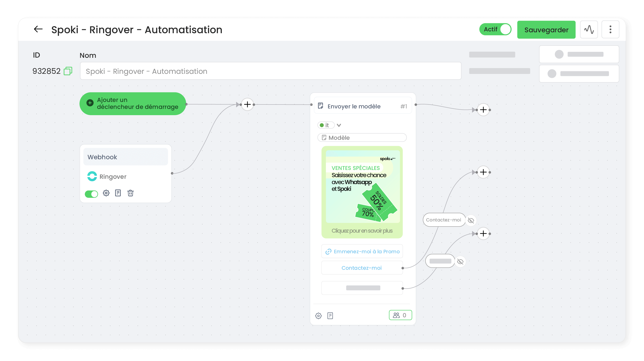Viewport: 644px width, 361px height.
Task: Open the Webhook trigger notes icon
Action: pos(118,193)
